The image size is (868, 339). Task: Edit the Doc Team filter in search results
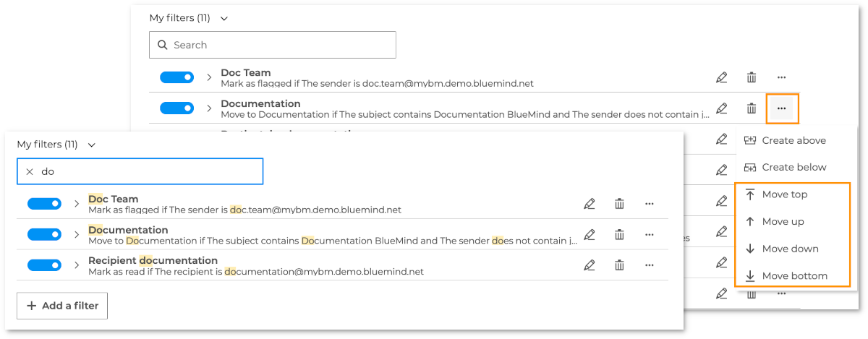click(590, 204)
